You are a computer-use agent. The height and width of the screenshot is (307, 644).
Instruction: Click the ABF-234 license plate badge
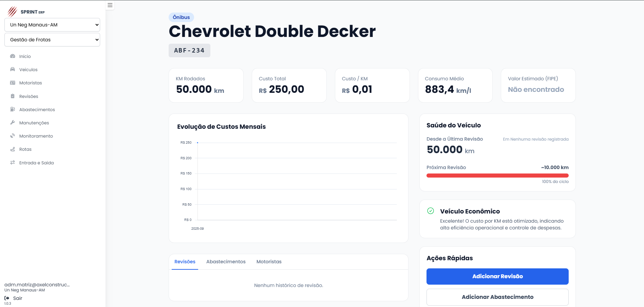189,50
